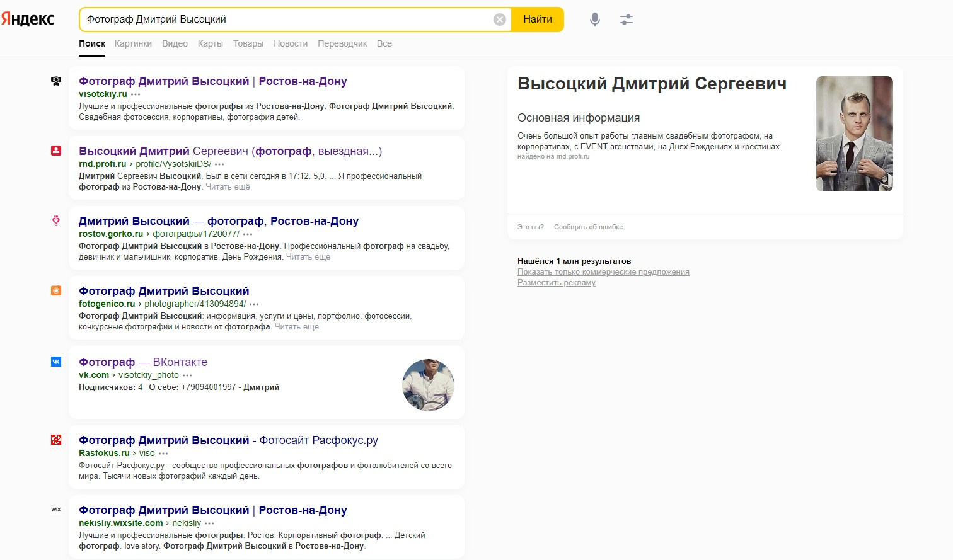Open the portrait photo in info card

pyautogui.click(x=854, y=134)
